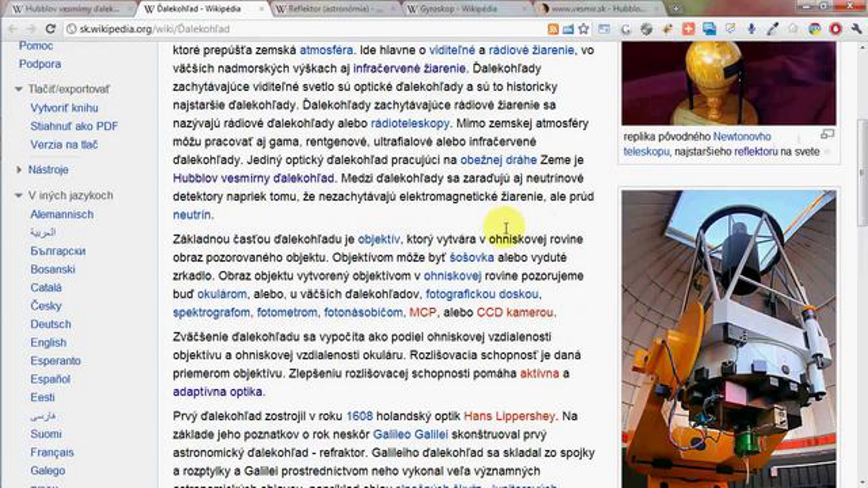Click Stiahnuť ako PDF link

(74, 126)
